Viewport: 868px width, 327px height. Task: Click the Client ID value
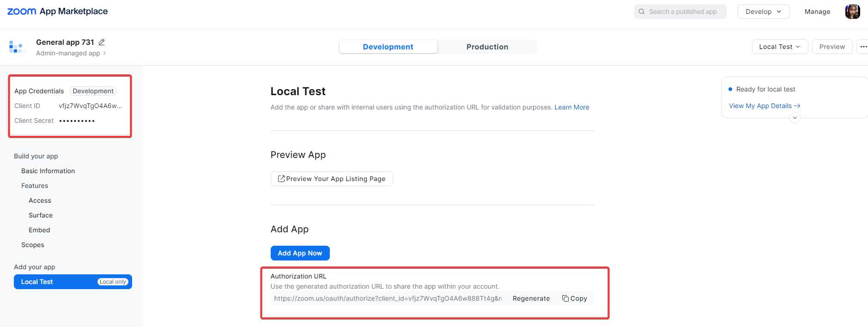[91, 106]
